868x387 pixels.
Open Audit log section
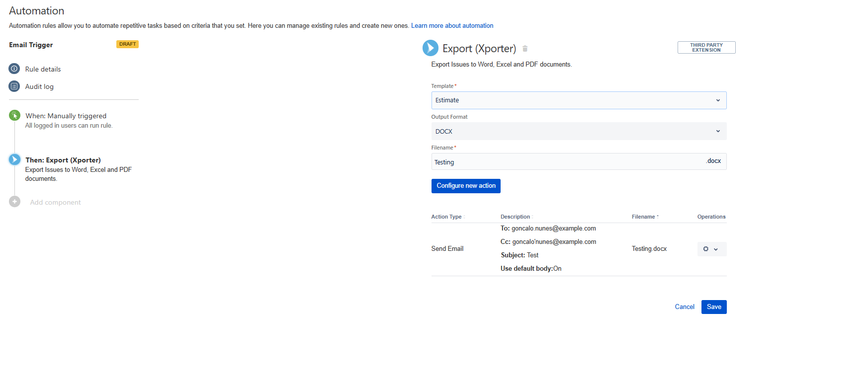[39, 86]
